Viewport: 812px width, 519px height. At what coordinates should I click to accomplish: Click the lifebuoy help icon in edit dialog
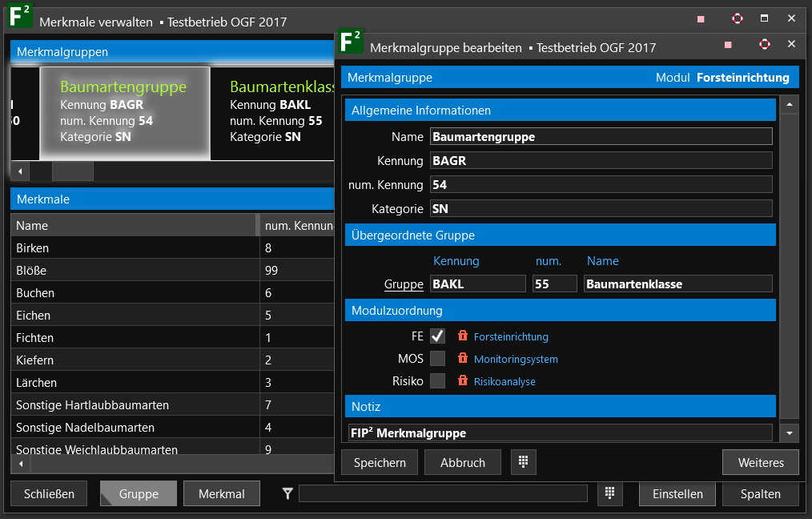point(764,45)
